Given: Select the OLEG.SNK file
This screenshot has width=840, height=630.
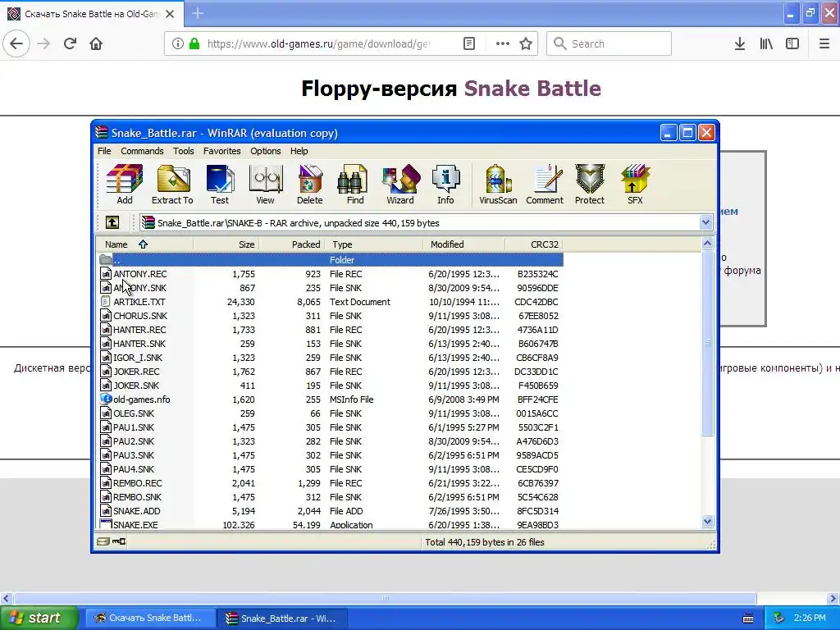Looking at the screenshot, I should pyautogui.click(x=331, y=413).
